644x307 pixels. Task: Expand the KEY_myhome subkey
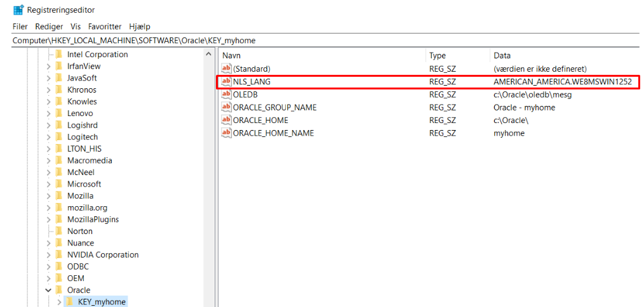[x=59, y=302]
